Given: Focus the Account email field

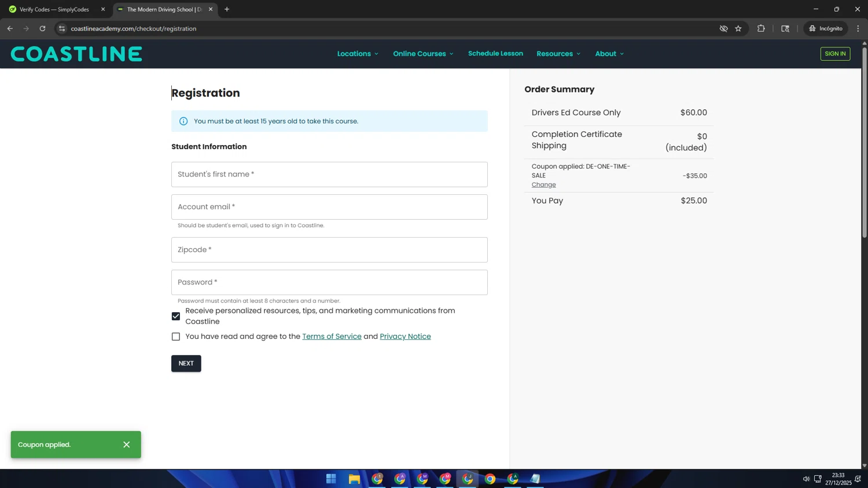Looking at the screenshot, I should pyautogui.click(x=329, y=207).
